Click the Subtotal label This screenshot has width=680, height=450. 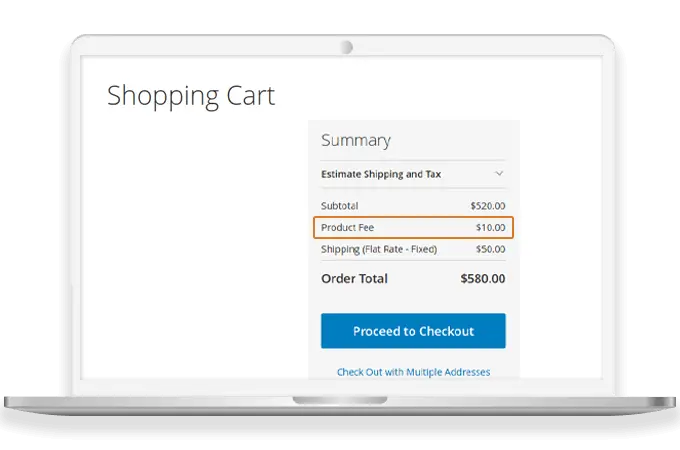(x=339, y=206)
